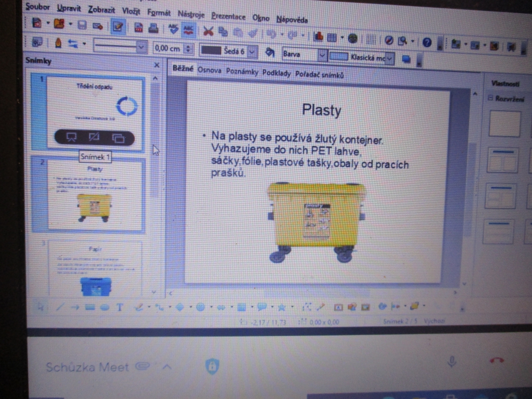This screenshot has width=532, height=399.
Task: Open the Upravit menu
Action: point(69,8)
